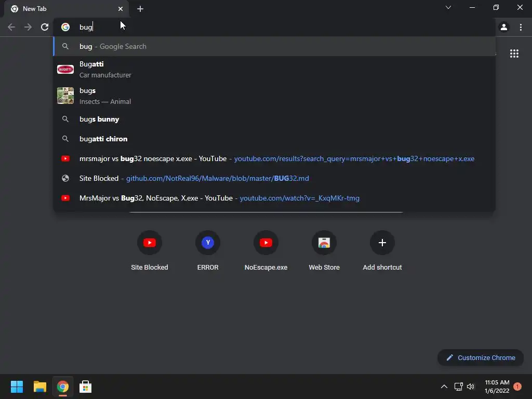The image size is (532, 399).
Task: Click the globe icon beside Site Blocked suggestion
Action: pyautogui.click(x=65, y=178)
